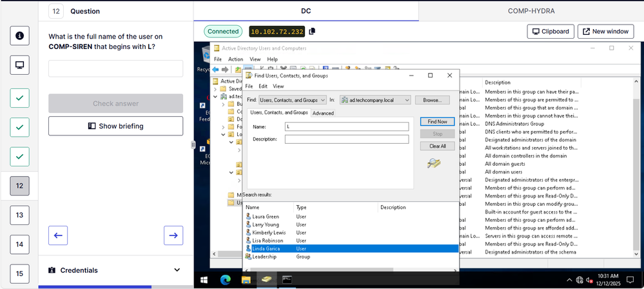The height and width of the screenshot is (289, 644).
Task: Open File Explorer from the taskbar
Action: coord(246,280)
